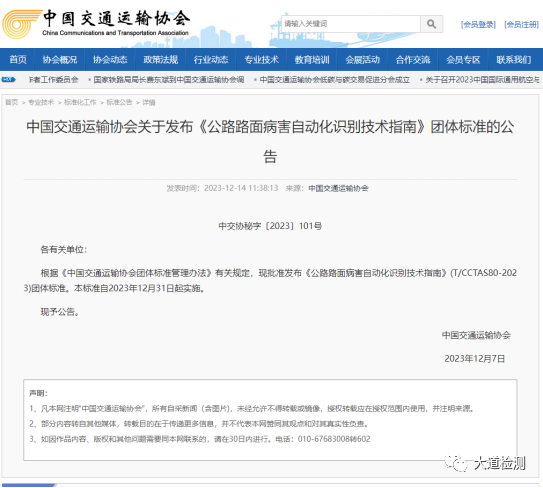Open the 协会概况 navigation menu item
This screenshot has width=543, height=488.
(x=60, y=60)
